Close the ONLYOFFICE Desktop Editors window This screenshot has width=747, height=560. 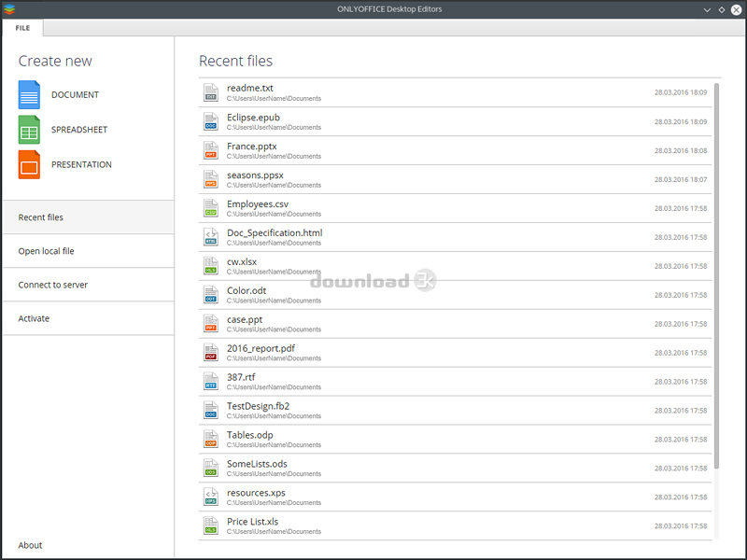(737, 9)
